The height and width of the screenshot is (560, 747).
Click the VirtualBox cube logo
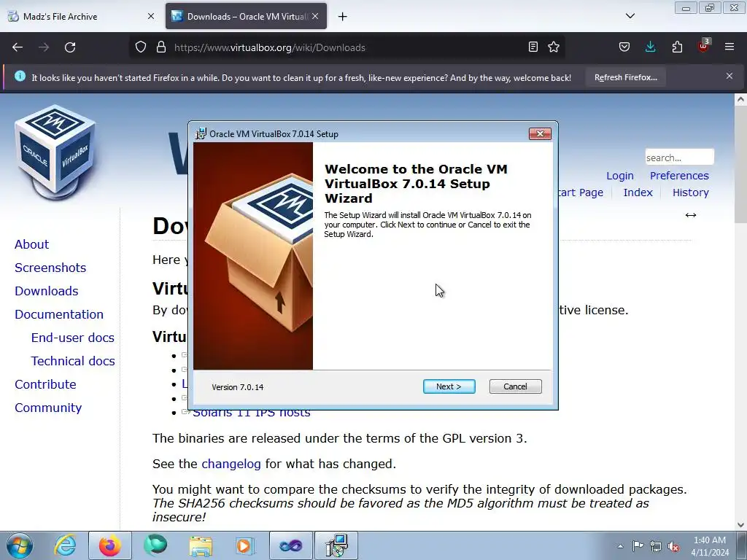[x=55, y=152]
